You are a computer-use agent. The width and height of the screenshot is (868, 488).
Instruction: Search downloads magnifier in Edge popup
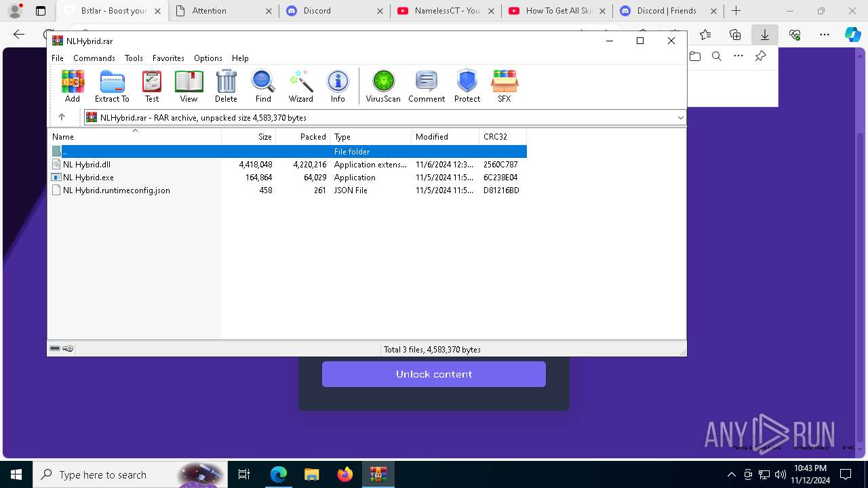tap(717, 56)
